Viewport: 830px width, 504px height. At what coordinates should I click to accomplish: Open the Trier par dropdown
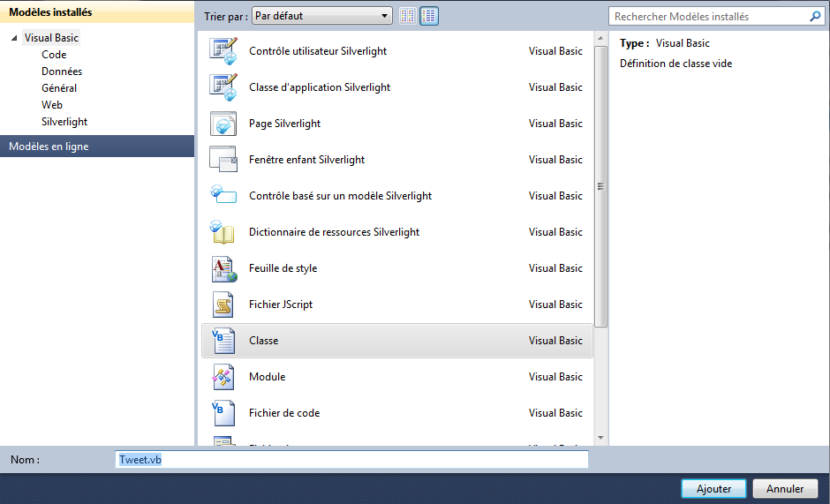[322, 16]
